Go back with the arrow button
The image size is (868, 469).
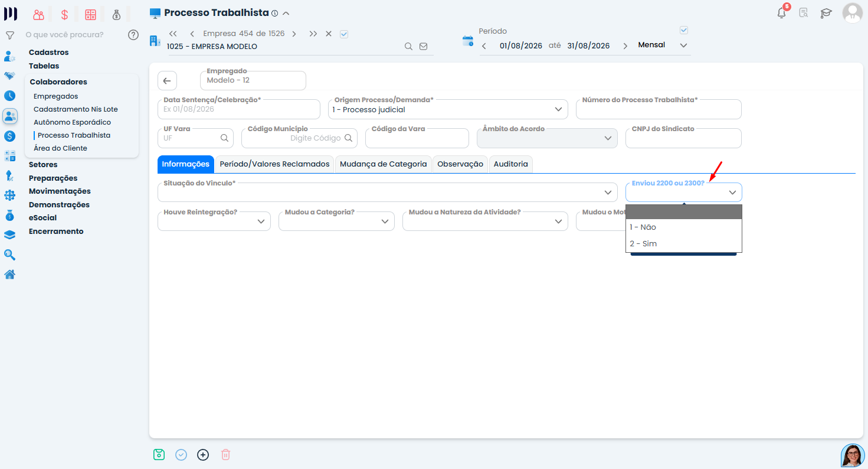tap(167, 80)
